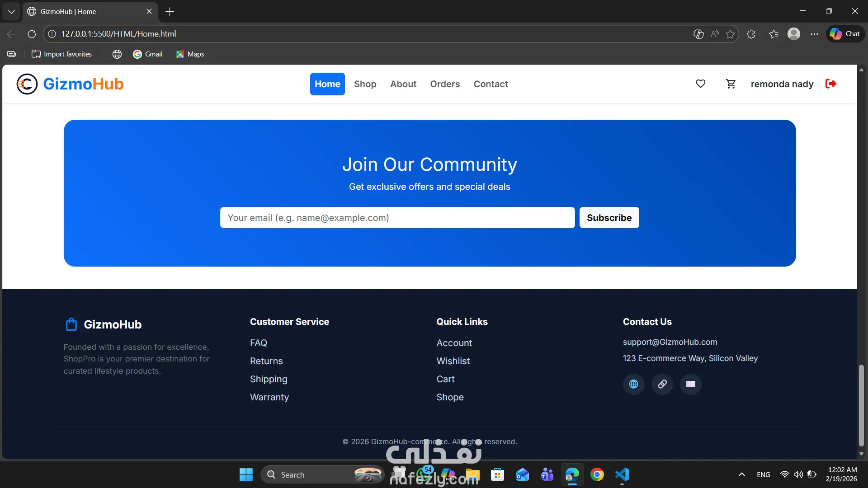Expand the system tray hidden icons chevron

[x=741, y=474]
